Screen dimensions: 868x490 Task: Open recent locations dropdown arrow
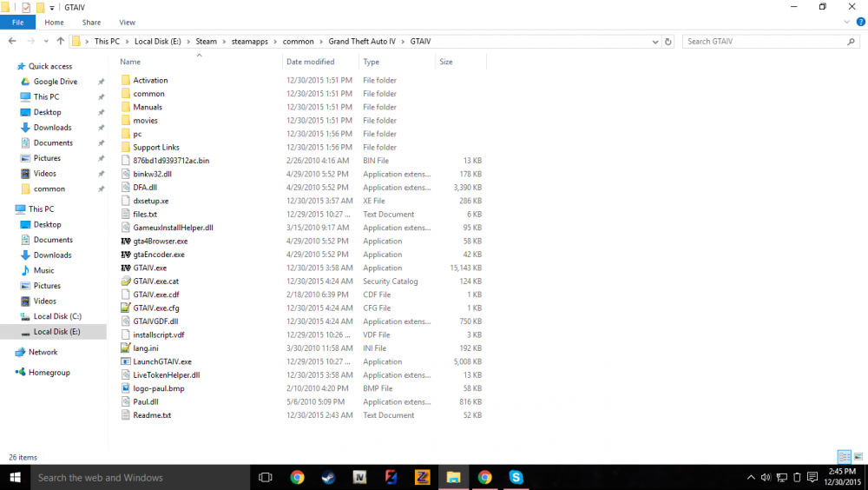[46, 41]
